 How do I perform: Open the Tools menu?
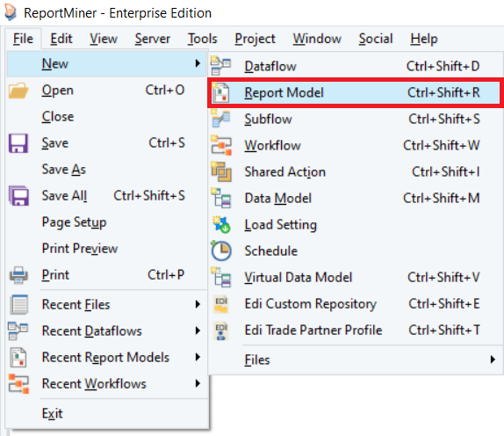(x=202, y=39)
